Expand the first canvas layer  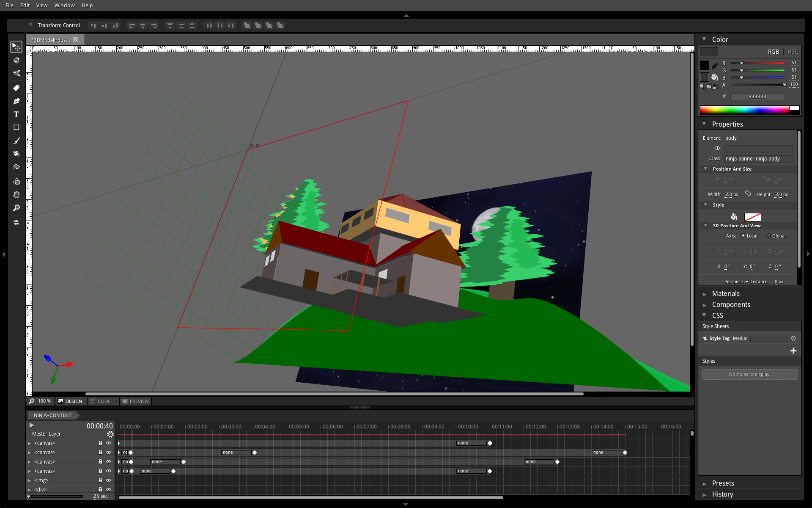pyautogui.click(x=30, y=443)
